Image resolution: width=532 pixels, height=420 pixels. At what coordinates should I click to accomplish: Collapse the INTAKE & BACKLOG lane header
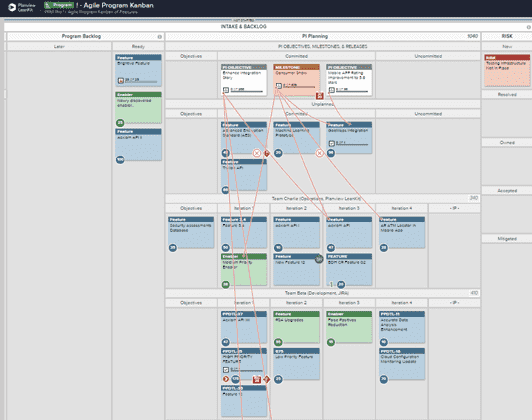click(x=244, y=27)
